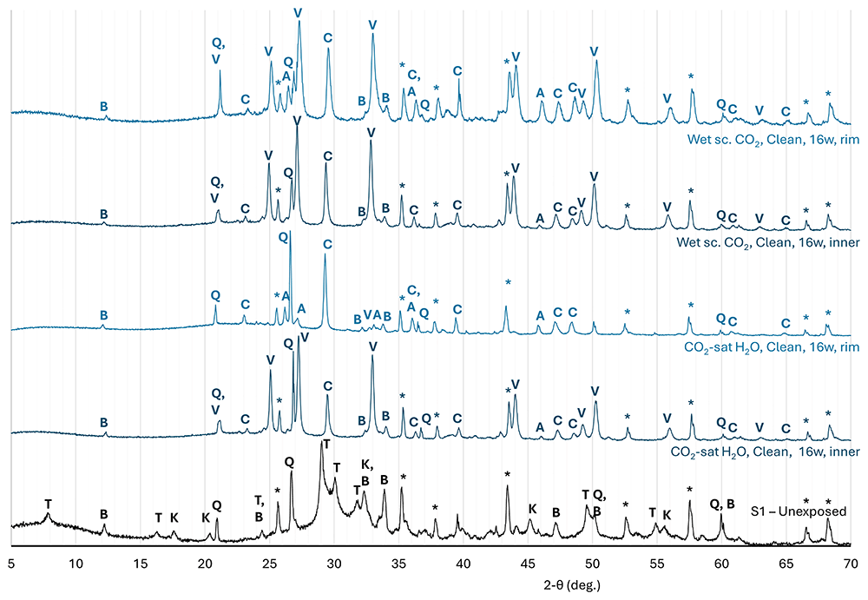Click the axis tick value 15

coord(141,564)
